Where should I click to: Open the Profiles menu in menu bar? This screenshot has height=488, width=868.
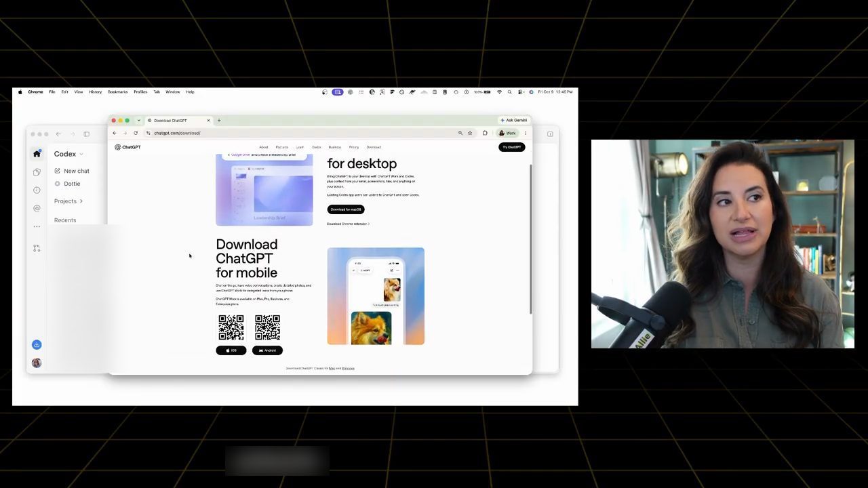click(x=140, y=92)
